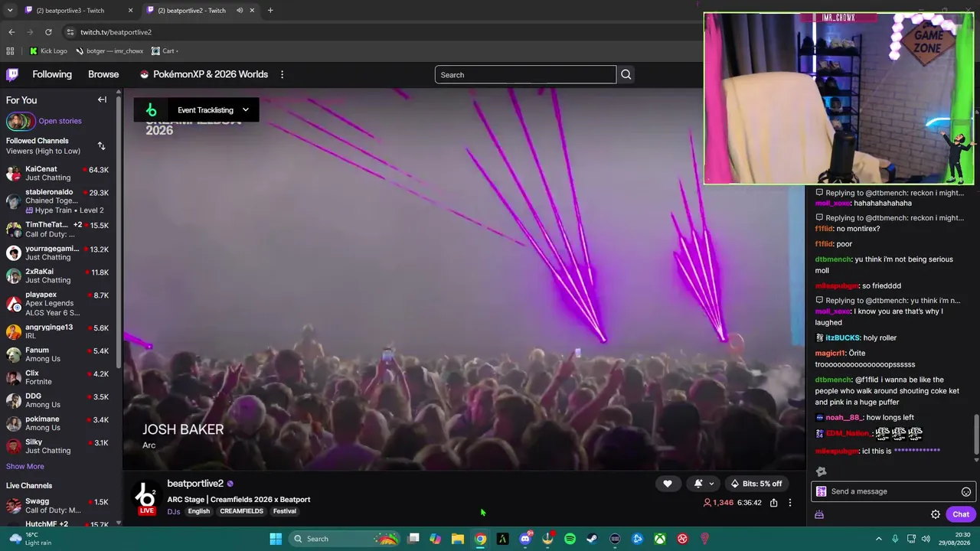Click the Chrome address bar URL
The height and width of the screenshot is (551, 980).
point(116,32)
